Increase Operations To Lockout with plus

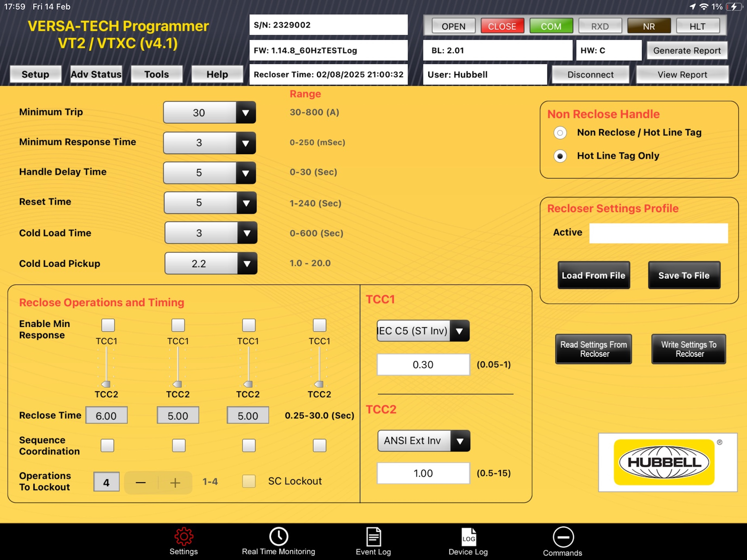[x=175, y=483]
